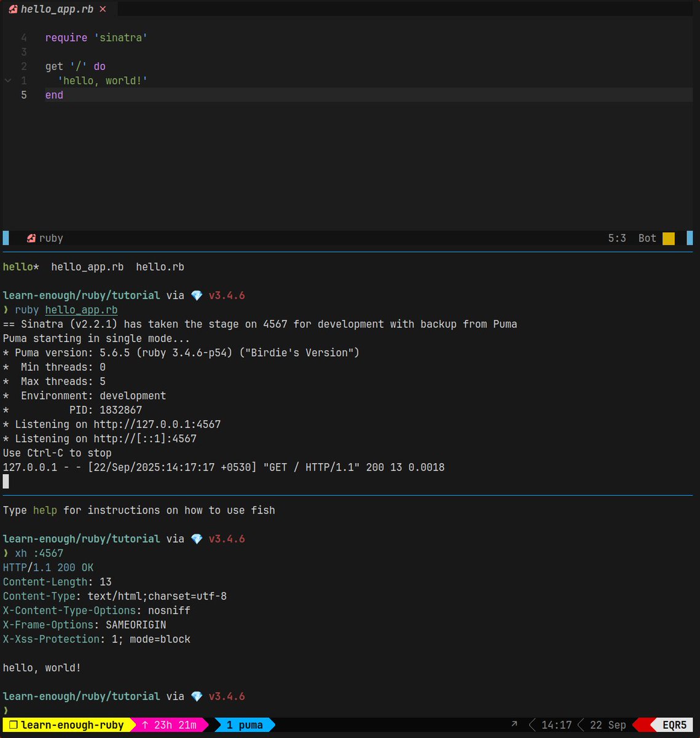Click underlined hello_app.rb in ruby command
The height and width of the screenshot is (738, 700).
[81, 310]
